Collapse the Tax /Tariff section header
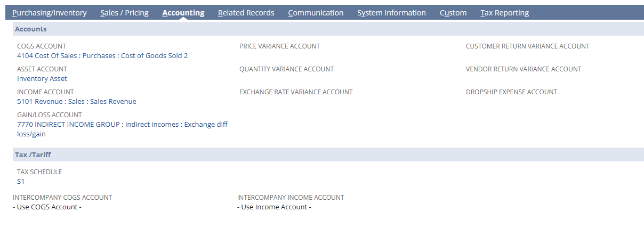 (33, 154)
